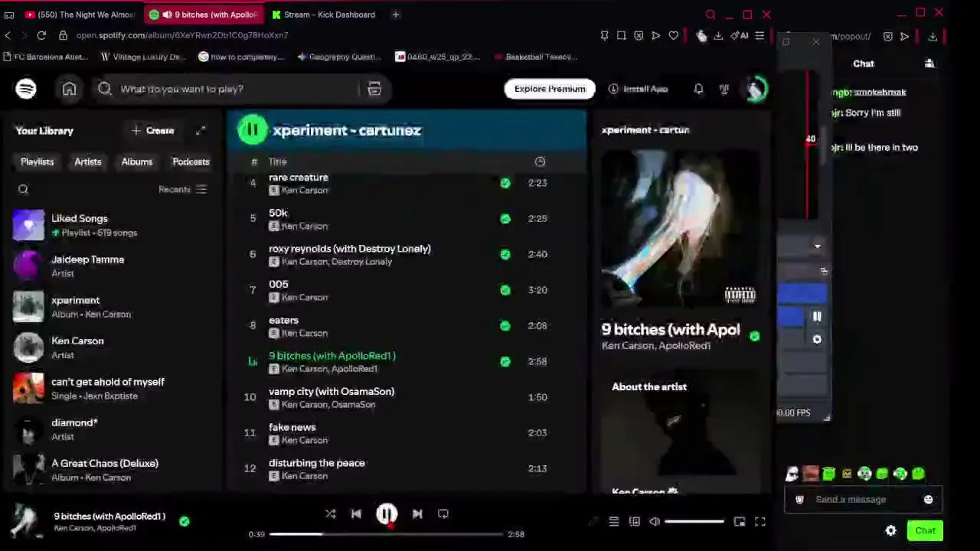Click Install App
The image size is (980, 551).
639,89
